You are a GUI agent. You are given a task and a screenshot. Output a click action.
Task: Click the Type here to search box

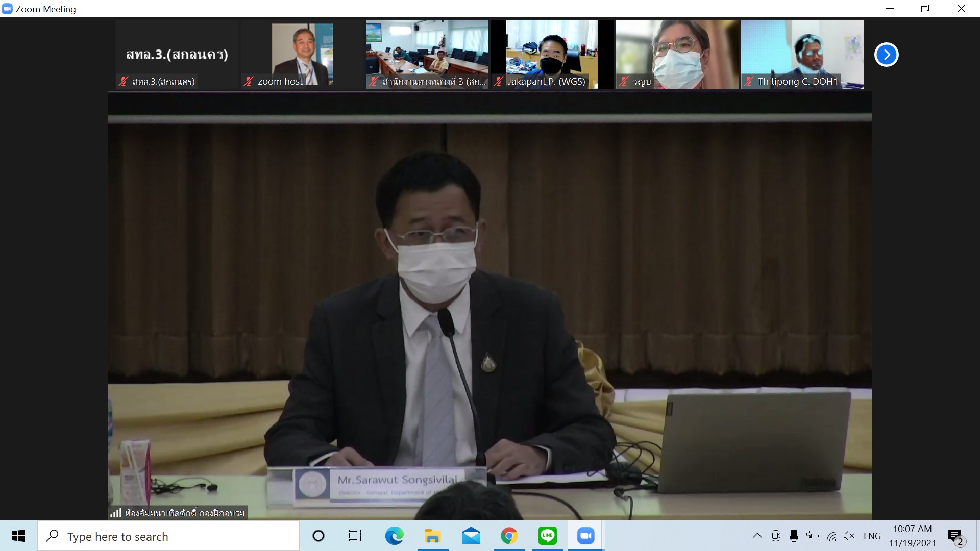[x=168, y=536]
